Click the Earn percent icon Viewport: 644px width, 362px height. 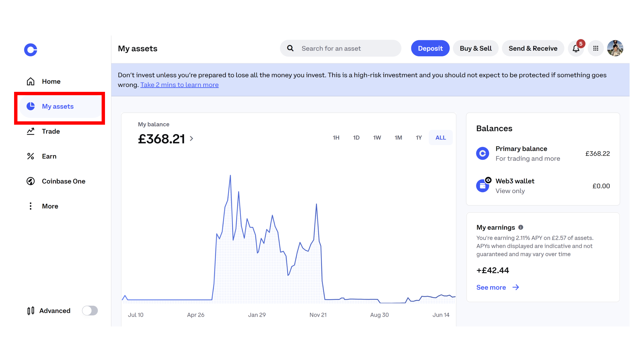click(31, 156)
